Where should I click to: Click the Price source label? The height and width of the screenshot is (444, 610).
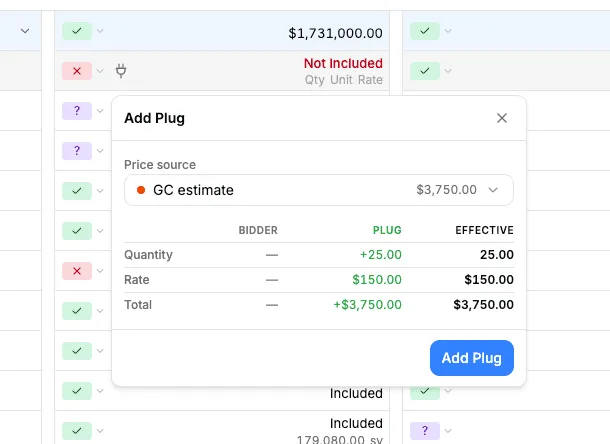(x=160, y=165)
